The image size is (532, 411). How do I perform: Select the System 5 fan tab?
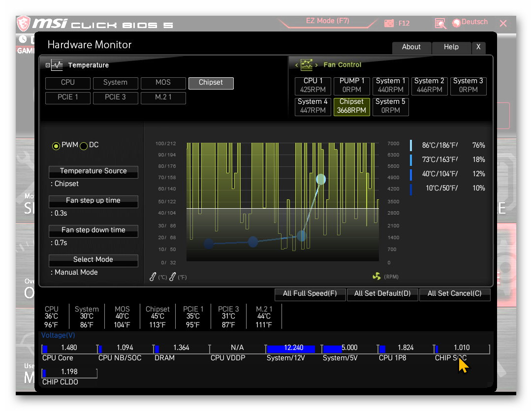(x=391, y=106)
